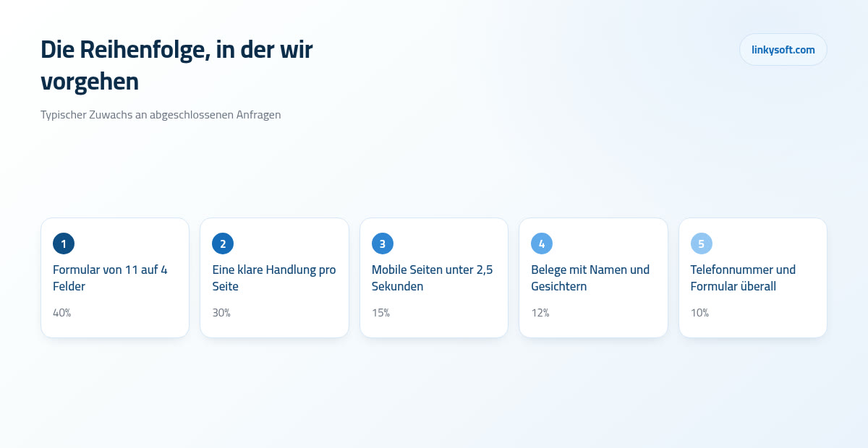Open the linkysoft.com link
The image size is (868, 448).
point(783,50)
